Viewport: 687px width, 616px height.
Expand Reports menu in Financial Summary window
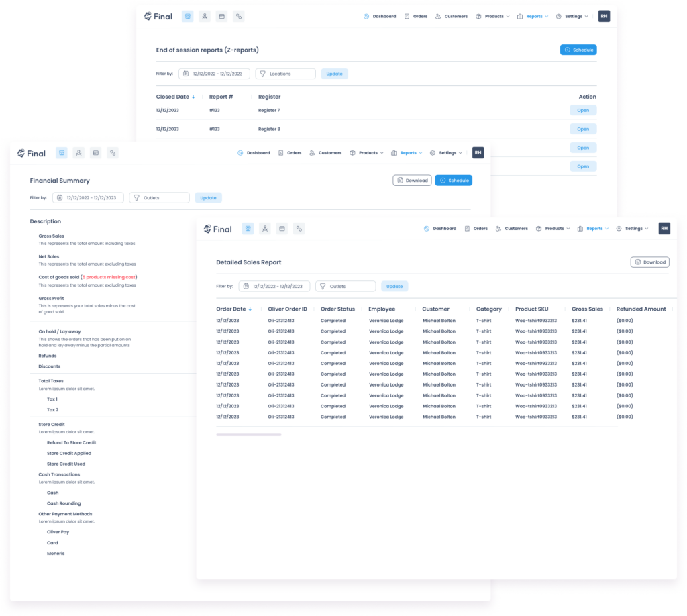407,153
